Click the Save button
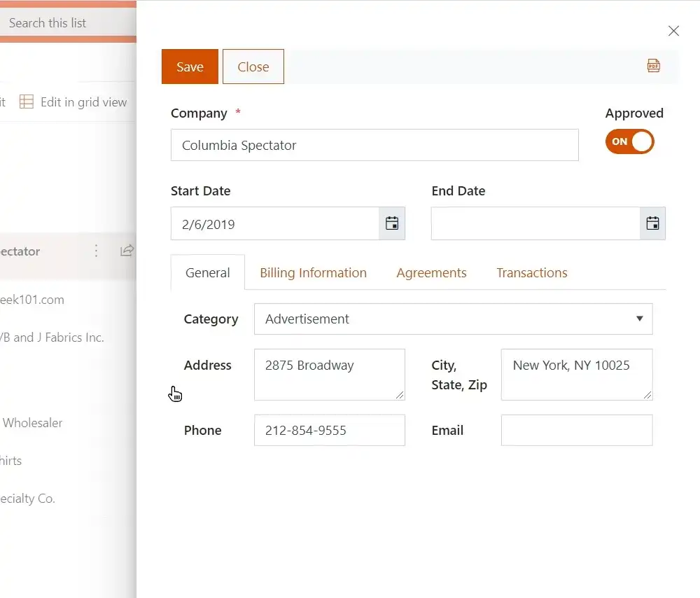This screenshot has height=598, width=700. [190, 67]
